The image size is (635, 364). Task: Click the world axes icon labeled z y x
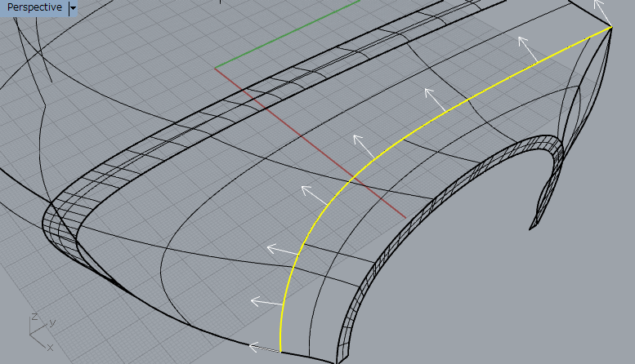coord(42,331)
